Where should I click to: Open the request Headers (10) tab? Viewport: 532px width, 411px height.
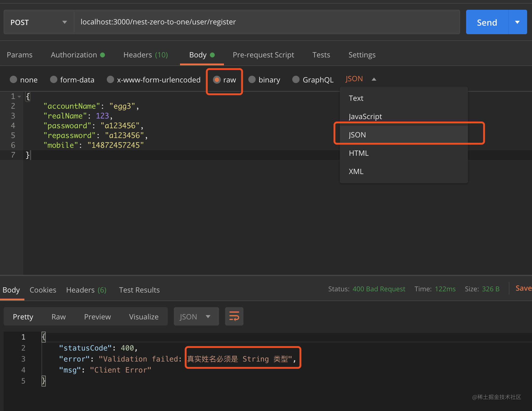pos(146,55)
